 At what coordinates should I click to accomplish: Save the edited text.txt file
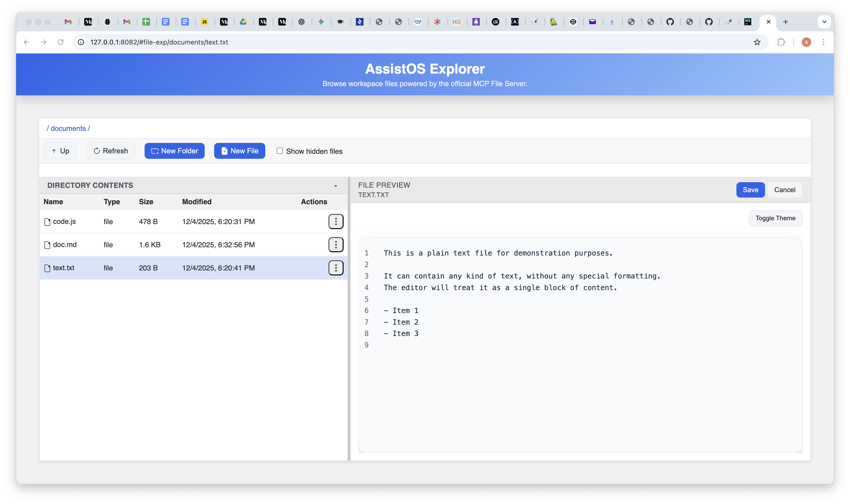[x=751, y=190]
